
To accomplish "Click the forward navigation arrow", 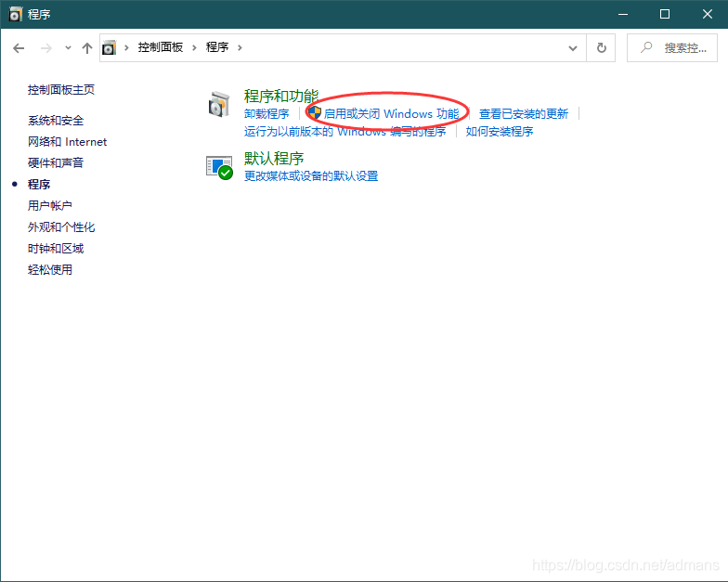I will (x=46, y=48).
